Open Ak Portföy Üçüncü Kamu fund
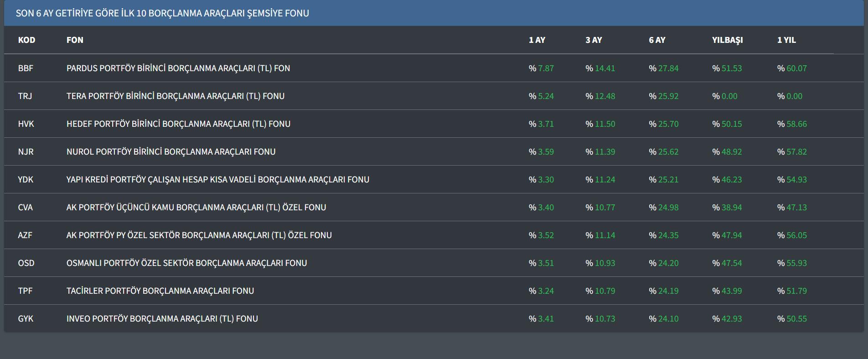Viewport: 868px width, 359px height. tap(196, 208)
